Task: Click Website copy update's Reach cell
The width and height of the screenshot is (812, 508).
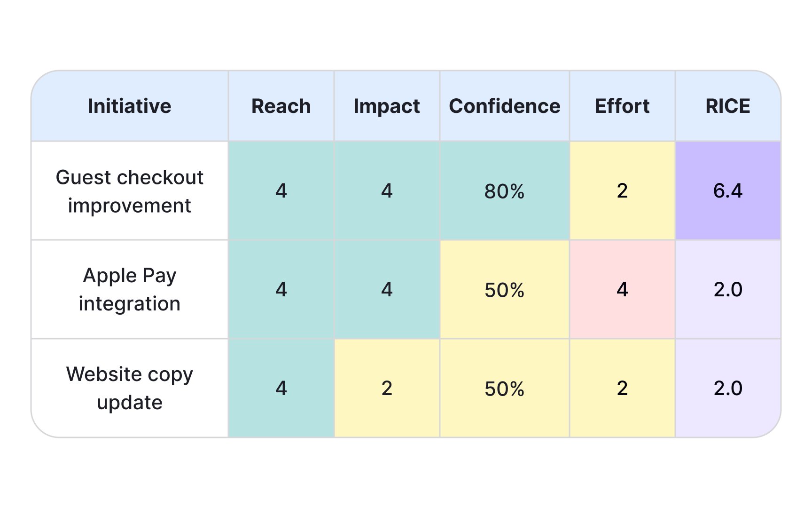Action: point(281,388)
